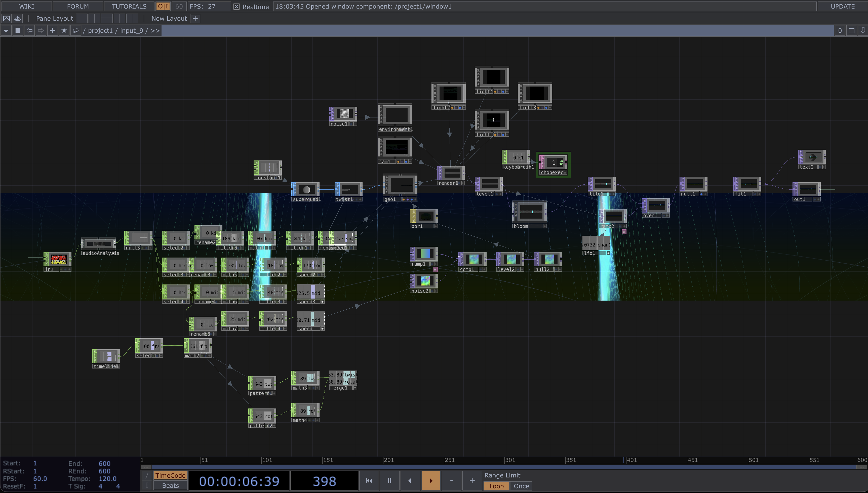868x493 pixels.
Task: Click the home network icon in path bar
Action: coord(75,31)
